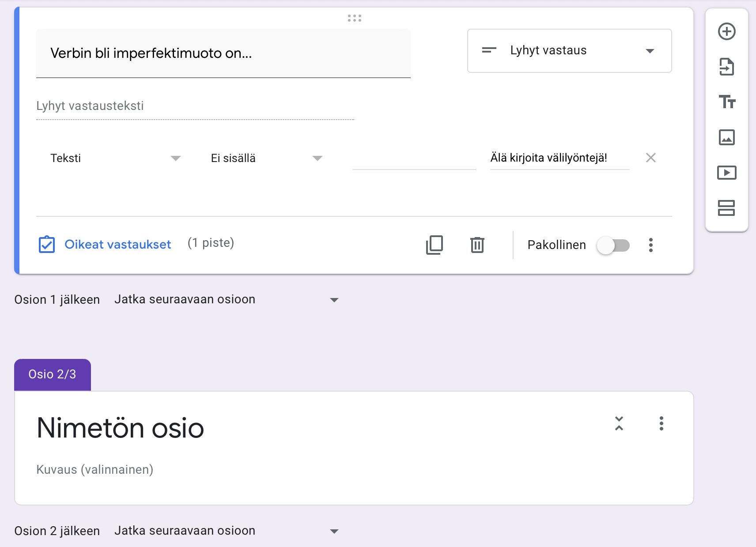Click the Oikeat vastaukset answer key link

pos(117,245)
